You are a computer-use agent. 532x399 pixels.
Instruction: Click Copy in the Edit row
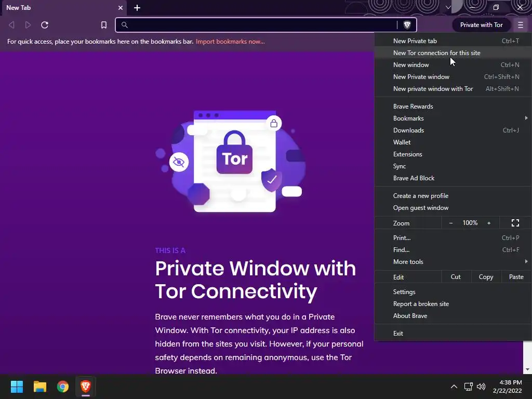(486, 277)
